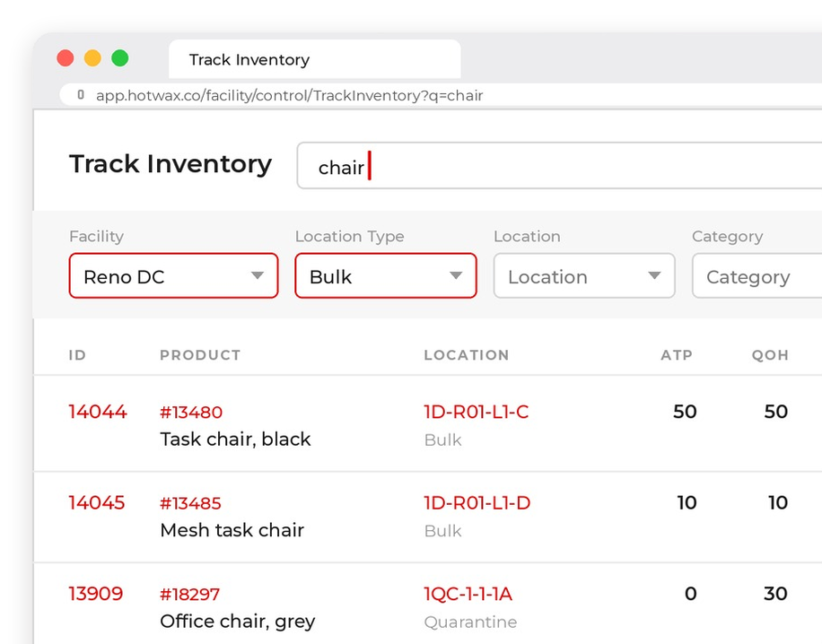The height and width of the screenshot is (644, 822).
Task: Click the Location filter label above the dropdown
Action: pyautogui.click(x=527, y=236)
